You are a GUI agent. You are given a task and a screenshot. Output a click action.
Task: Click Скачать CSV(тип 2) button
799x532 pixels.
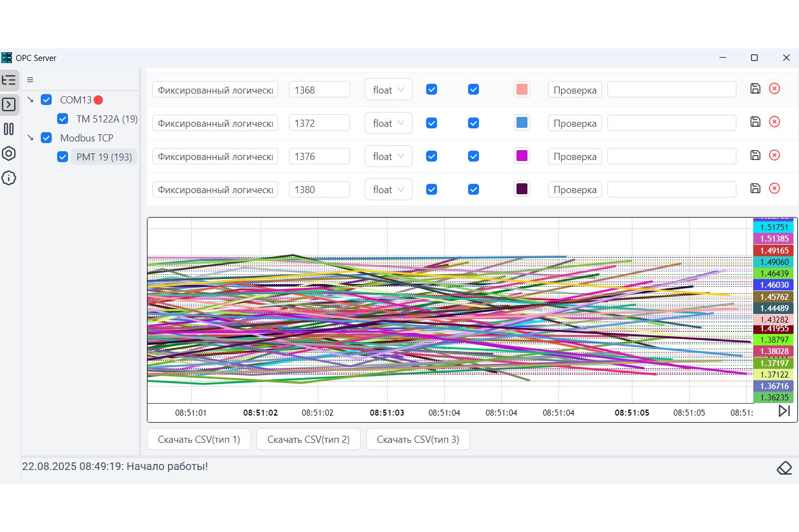click(x=308, y=440)
